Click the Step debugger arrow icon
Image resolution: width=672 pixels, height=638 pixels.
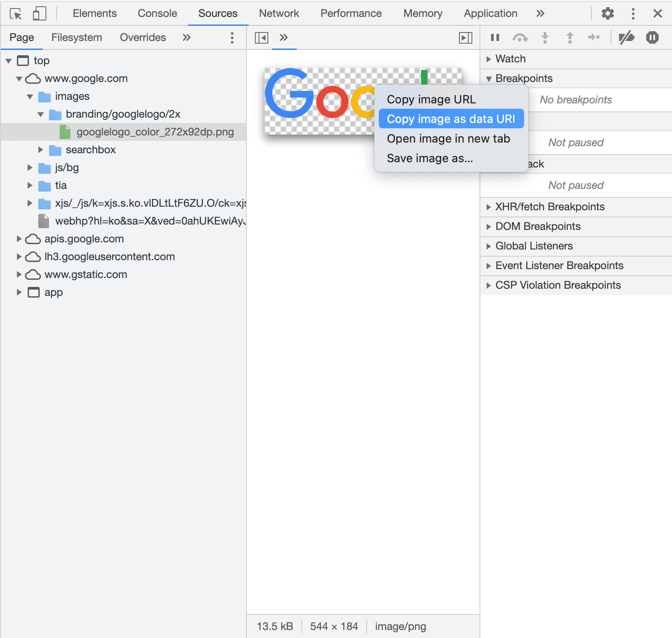pyautogui.click(x=594, y=37)
